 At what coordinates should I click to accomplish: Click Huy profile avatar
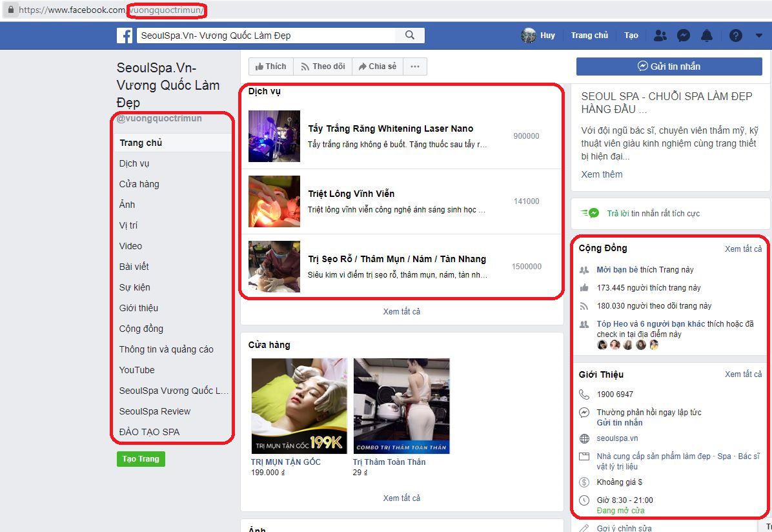click(528, 36)
